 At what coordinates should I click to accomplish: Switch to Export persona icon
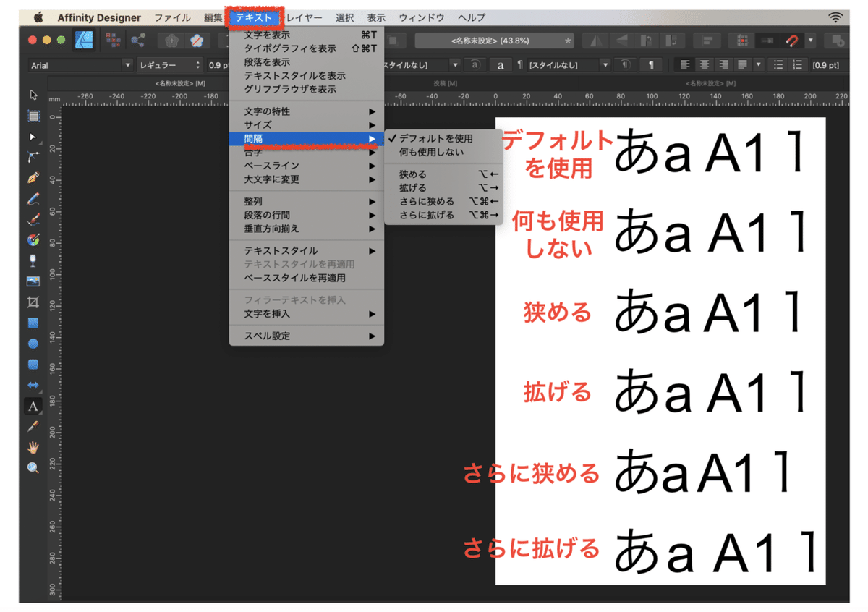(137, 40)
